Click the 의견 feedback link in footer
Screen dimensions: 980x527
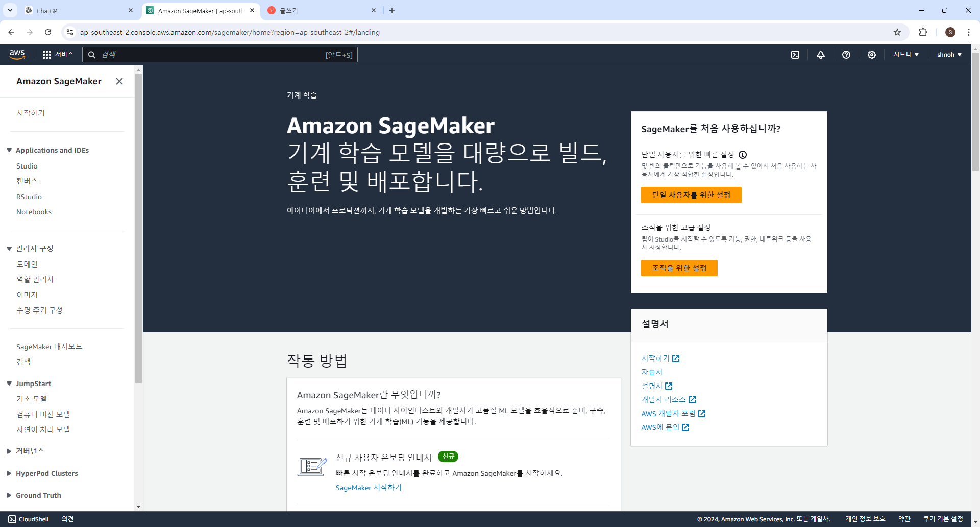click(x=68, y=519)
